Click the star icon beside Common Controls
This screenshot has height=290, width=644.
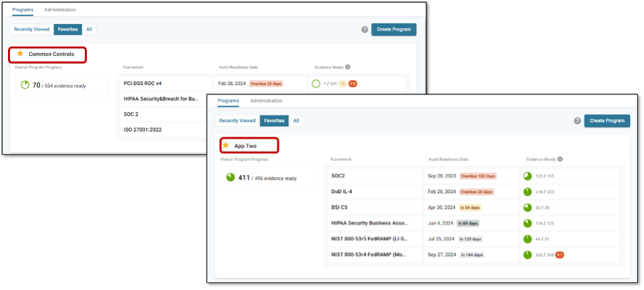[20, 54]
